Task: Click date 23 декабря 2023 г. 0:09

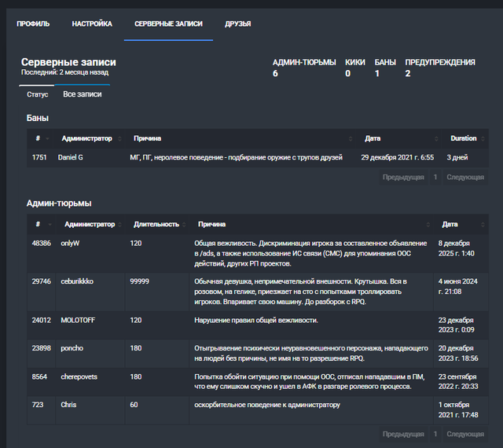Action: (456, 325)
